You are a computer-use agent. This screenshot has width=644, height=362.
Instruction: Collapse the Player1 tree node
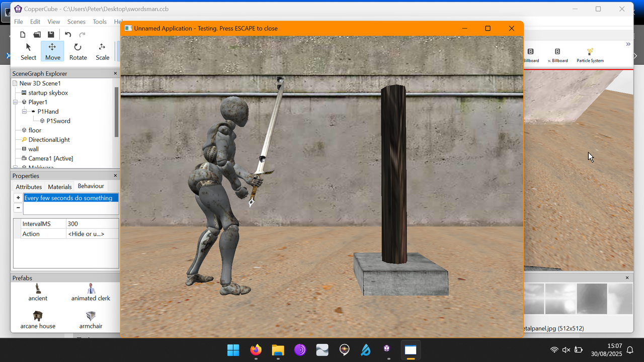pyautogui.click(x=15, y=102)
